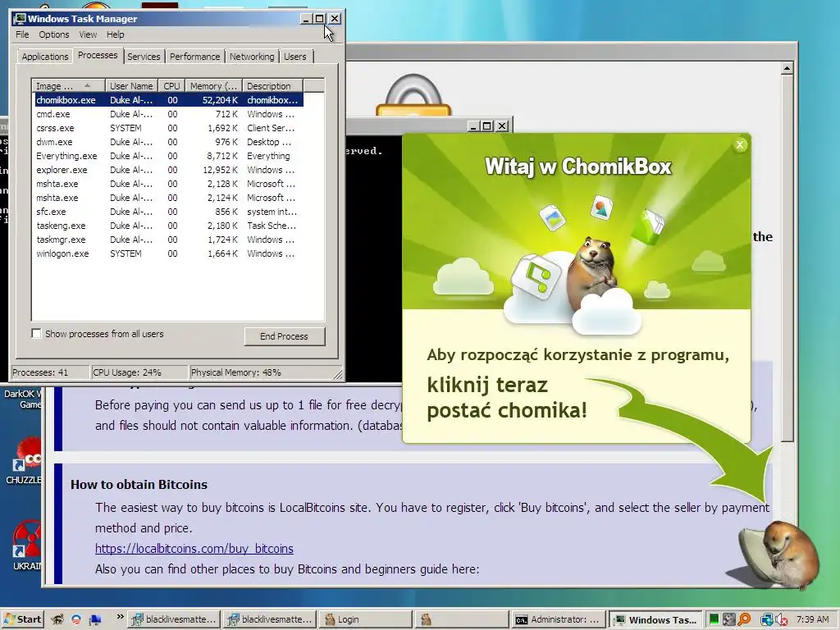Click the round blue-red quick launch icon
Image resolution: width=840 pixels, height=630 pixels.
(76, 620)
